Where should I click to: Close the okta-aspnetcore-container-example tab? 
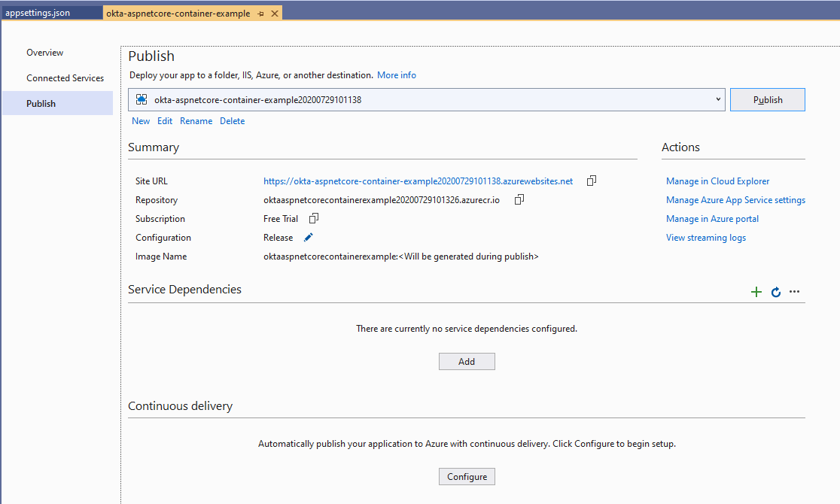tap(274, 14)
